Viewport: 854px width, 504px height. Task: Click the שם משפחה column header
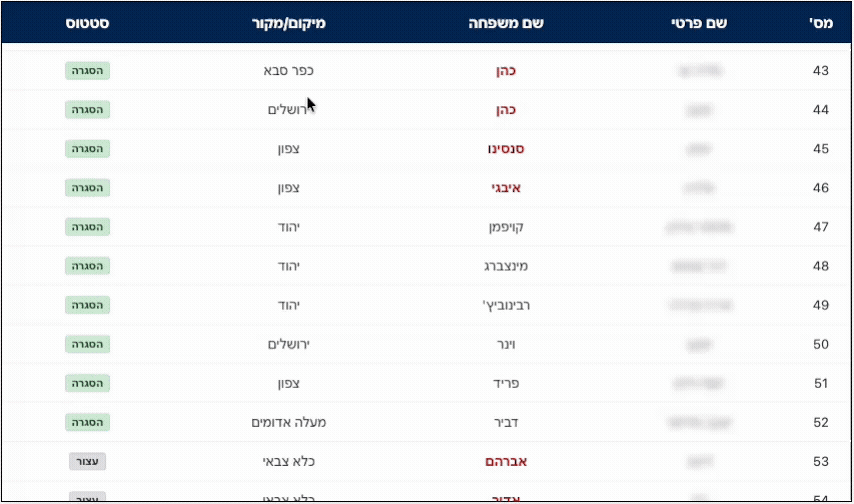pyautogui.click(x=512, y=22)
